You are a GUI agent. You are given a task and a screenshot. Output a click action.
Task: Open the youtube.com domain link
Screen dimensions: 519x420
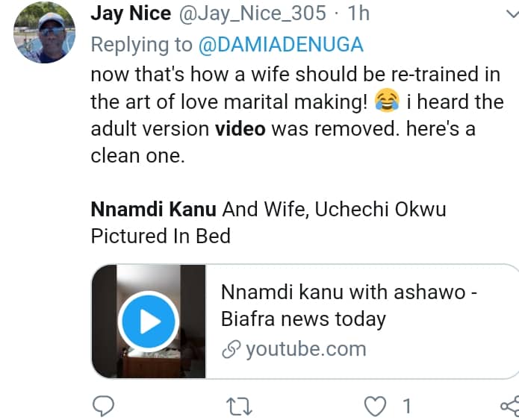pyautogui.click(x=305, y=348)
